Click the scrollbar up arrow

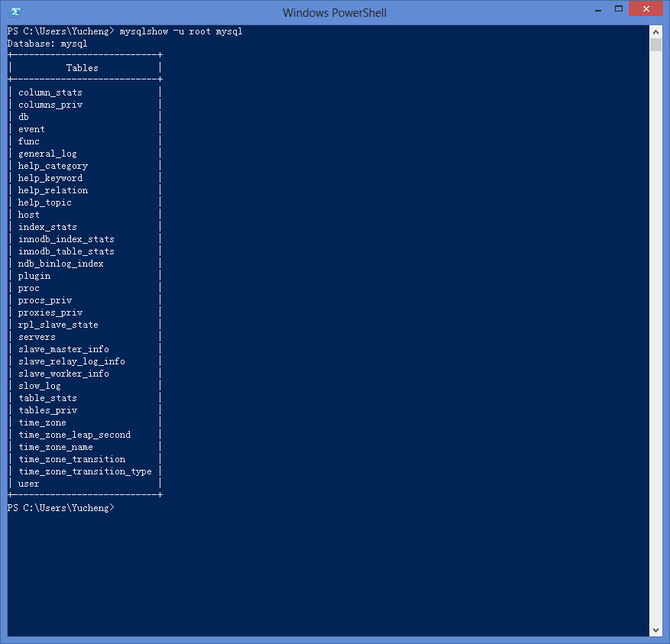pos(656,32)
